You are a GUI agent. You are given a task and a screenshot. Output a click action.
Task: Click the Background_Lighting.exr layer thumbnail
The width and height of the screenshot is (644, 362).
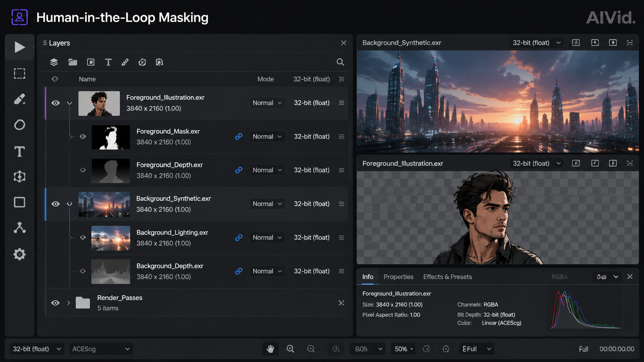pyautogui.click(x=111, y=238)
